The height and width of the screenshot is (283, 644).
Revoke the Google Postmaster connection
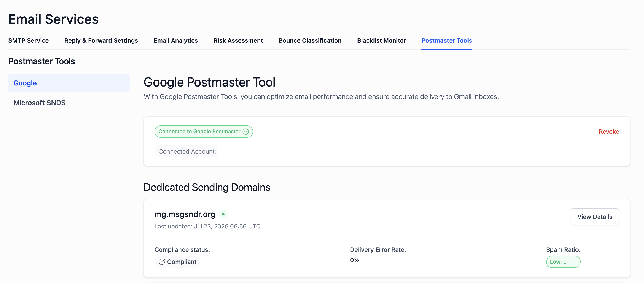(x=609, y=132)
